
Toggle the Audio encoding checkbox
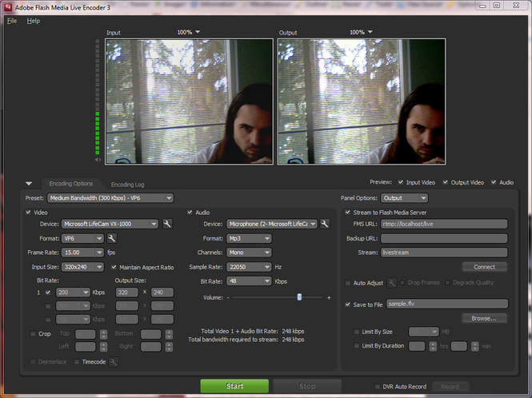tap(190, 213)
